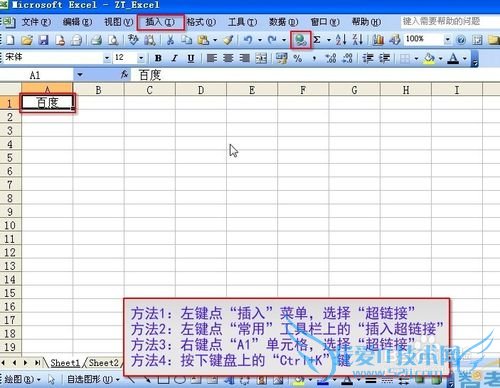The width and height of the screenshot is (500, 388).
Task: Click the Help question mark icon
Action: (461, 40)
